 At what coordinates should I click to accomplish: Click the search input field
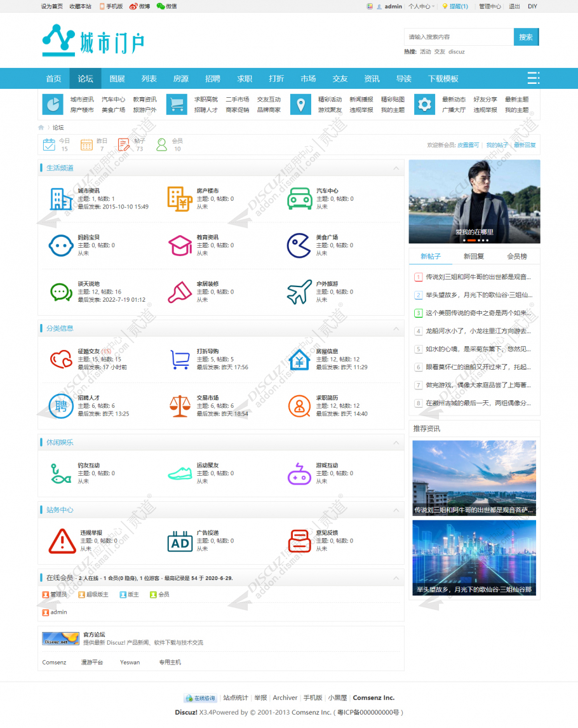(459, 37)
